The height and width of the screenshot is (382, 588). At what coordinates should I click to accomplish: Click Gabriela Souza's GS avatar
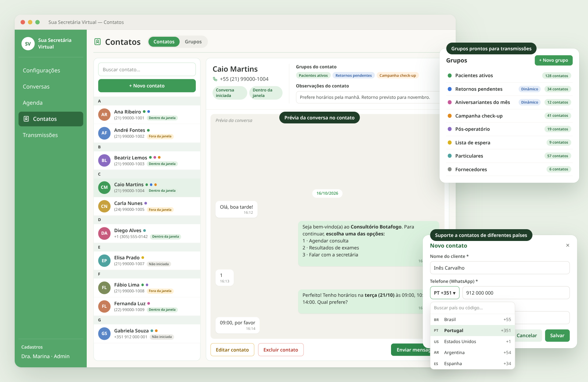[x=104, y=334]
